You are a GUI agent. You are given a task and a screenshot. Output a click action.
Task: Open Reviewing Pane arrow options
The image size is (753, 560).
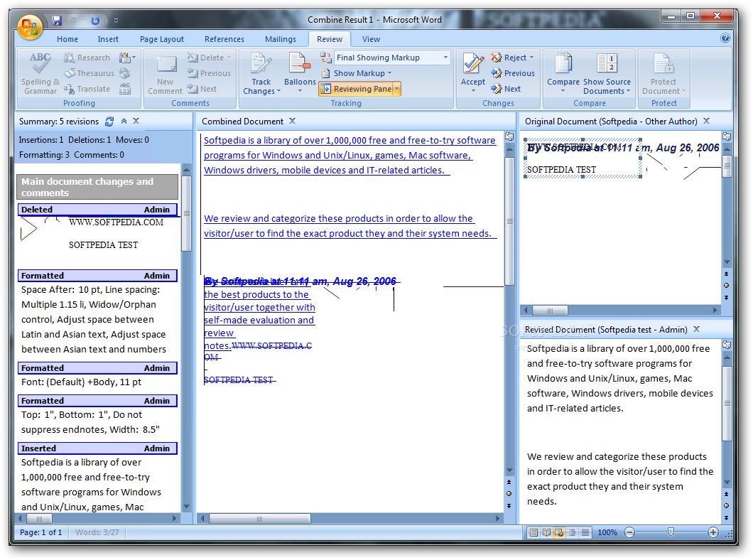(396, 89)
